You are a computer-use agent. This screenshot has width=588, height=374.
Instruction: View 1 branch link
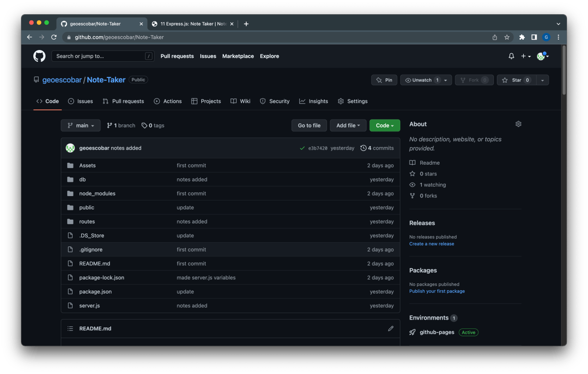click(121, 125)
